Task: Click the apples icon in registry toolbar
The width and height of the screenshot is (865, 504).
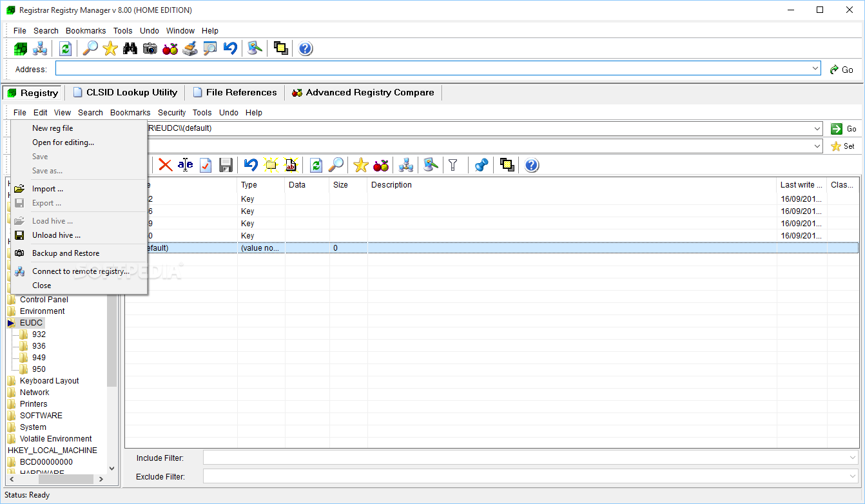Action: click(x=381, y=165)
